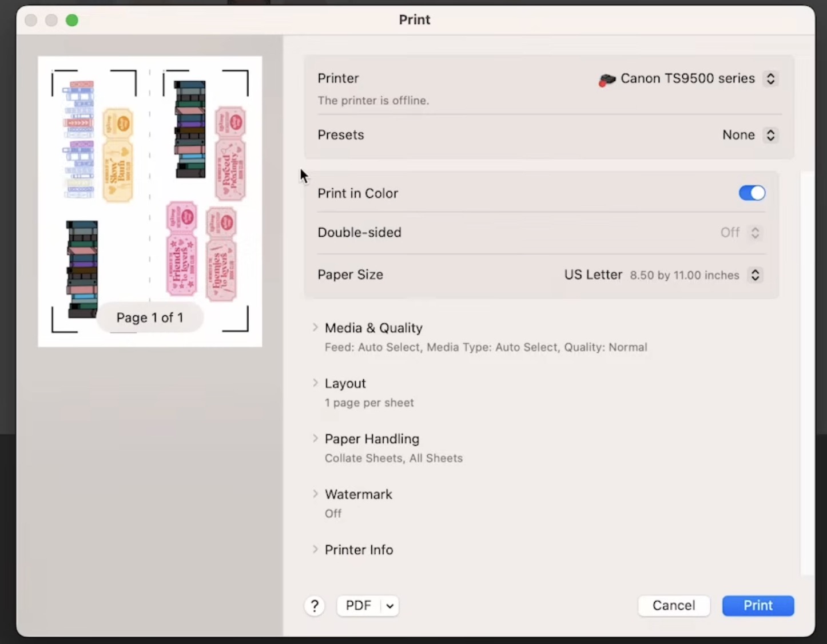827x644 pixels.
Task: Click the Print button
Action: pos(758,606)
